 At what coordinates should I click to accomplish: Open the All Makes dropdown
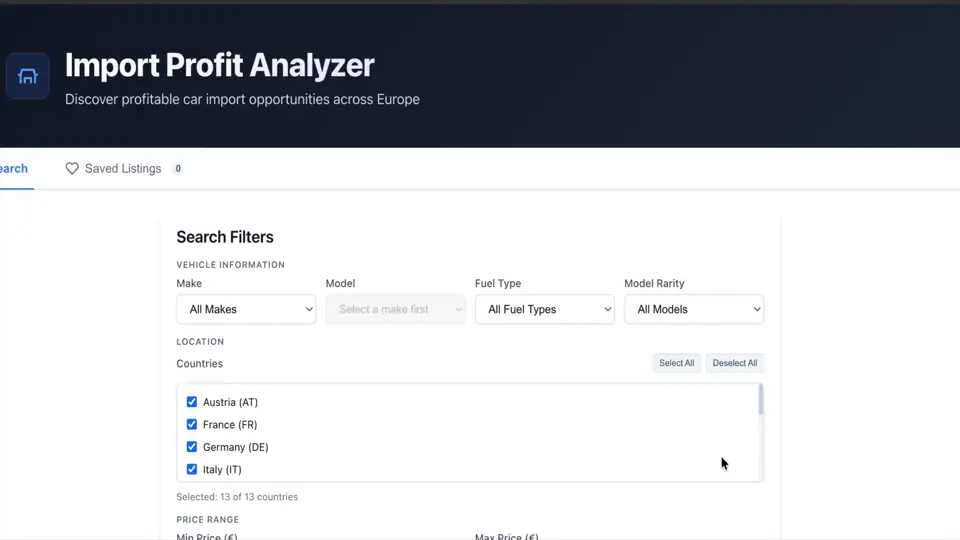245,310
